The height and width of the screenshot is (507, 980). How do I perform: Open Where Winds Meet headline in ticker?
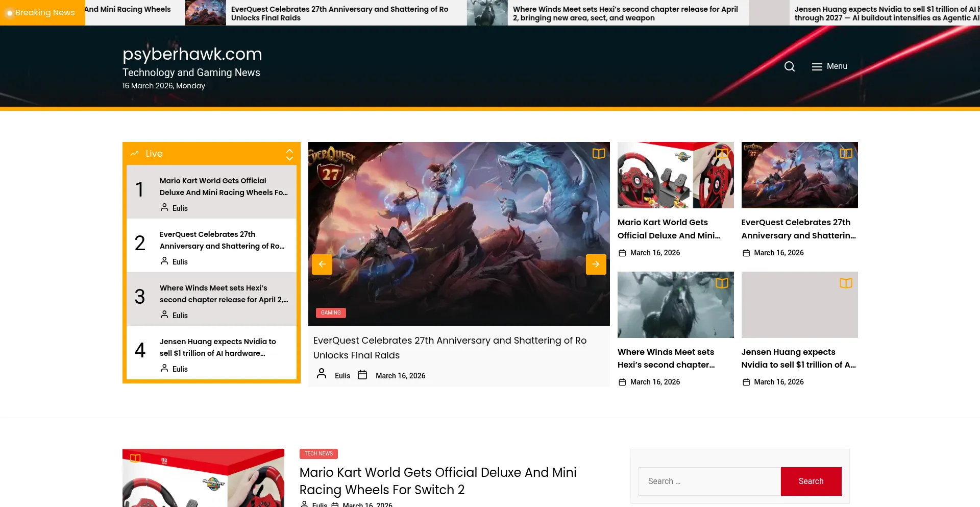625,13
